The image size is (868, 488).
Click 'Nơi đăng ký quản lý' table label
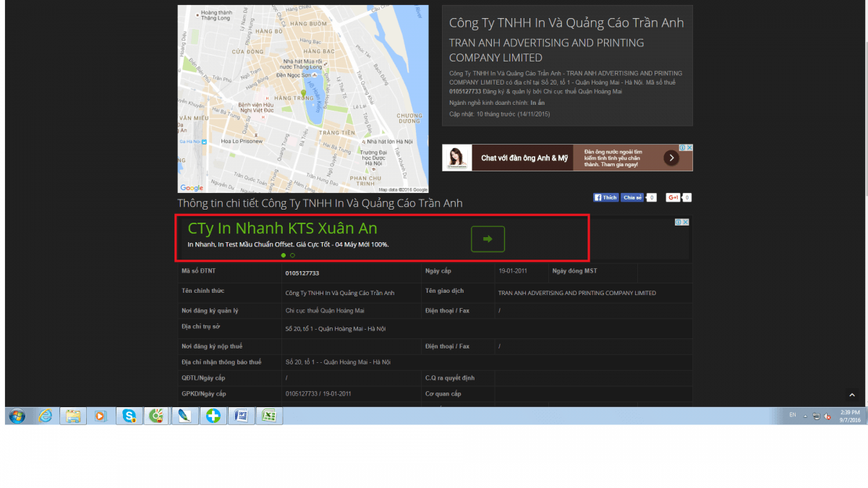[210, 311]
